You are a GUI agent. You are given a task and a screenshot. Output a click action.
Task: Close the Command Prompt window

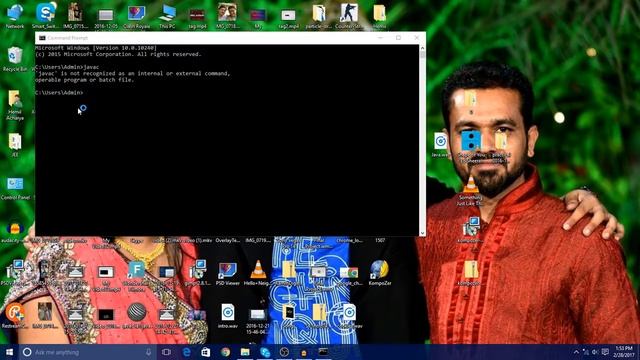(417, 38)
